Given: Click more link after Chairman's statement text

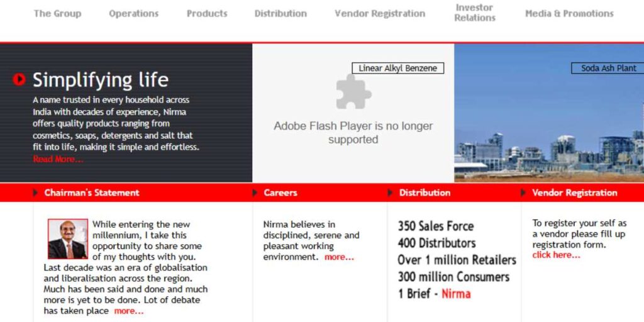Looking at the screenshot, I should [129, 311].
